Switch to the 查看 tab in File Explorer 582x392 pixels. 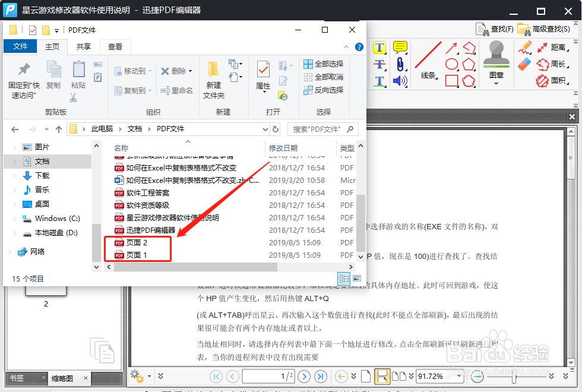coord(115,46)
